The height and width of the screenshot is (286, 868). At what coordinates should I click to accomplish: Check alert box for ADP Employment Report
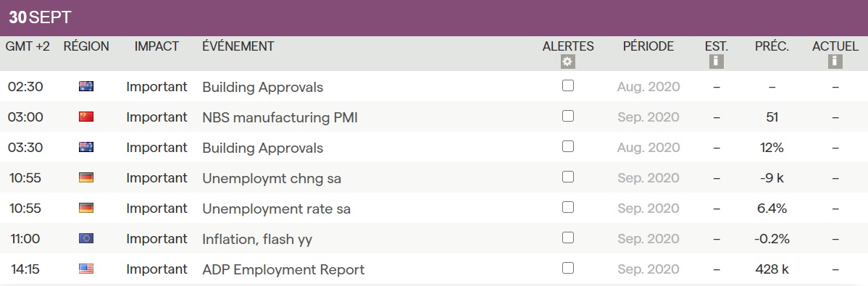click(x=568, y=269)
